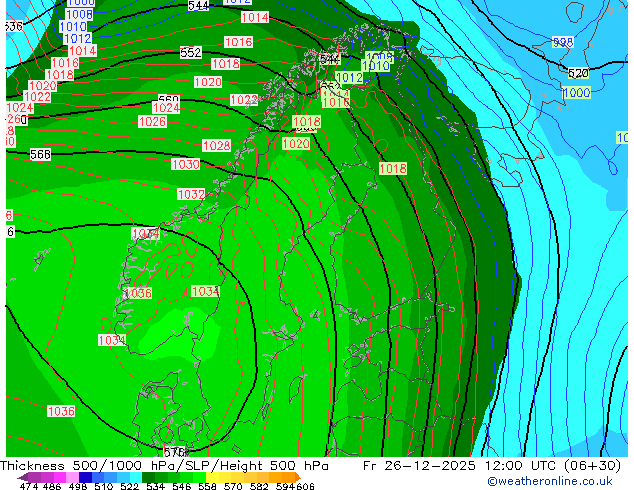The image size is (634, 490).
Task: Click the legend value 534
Action: (155, 486)
